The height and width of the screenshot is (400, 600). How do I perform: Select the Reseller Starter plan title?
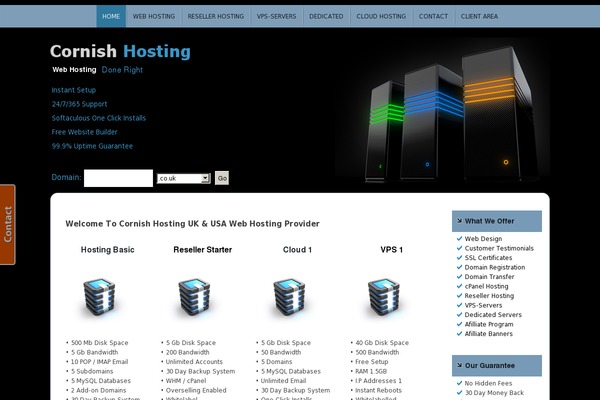[202, 250]
